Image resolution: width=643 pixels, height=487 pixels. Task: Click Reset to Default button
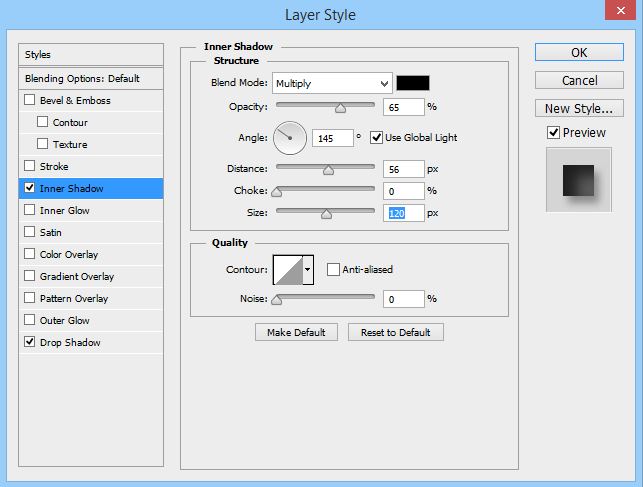coord(396,332)
